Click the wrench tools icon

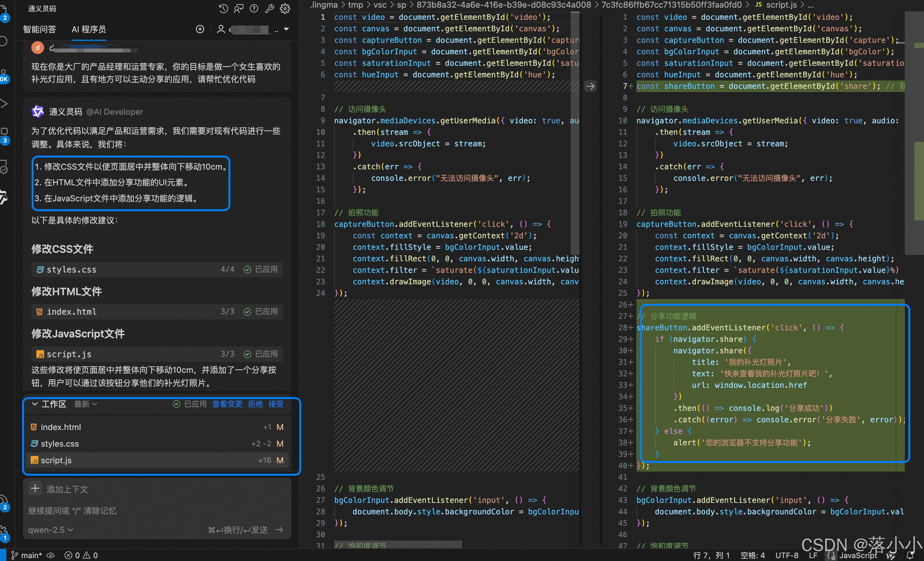pyautogui.click(x=269, y=9)
